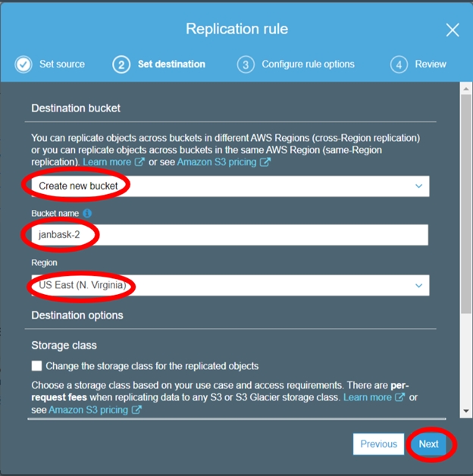Click the Next button
This screenshot has width=473, height=476.
tap(428, 444)
